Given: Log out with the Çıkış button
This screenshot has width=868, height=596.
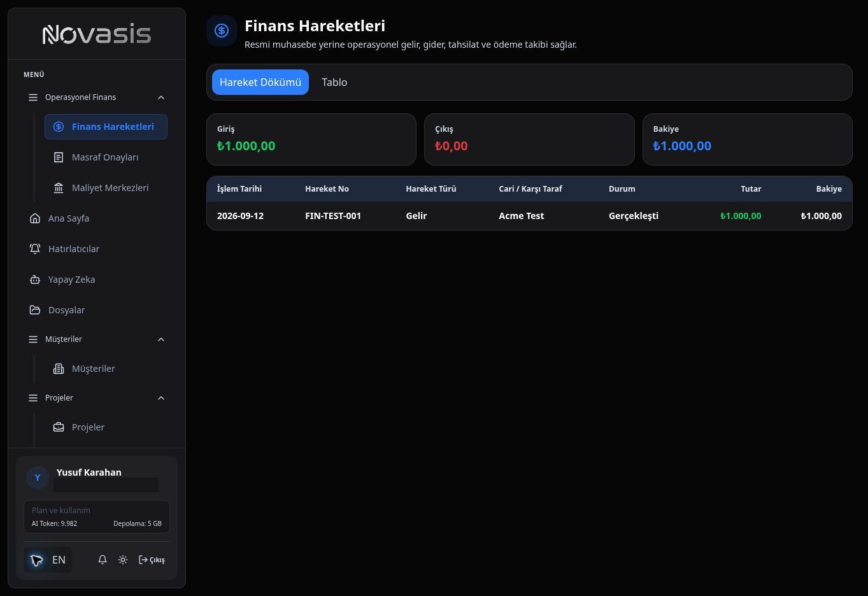Looking at the screenshot, I should [x=152, y=560].
